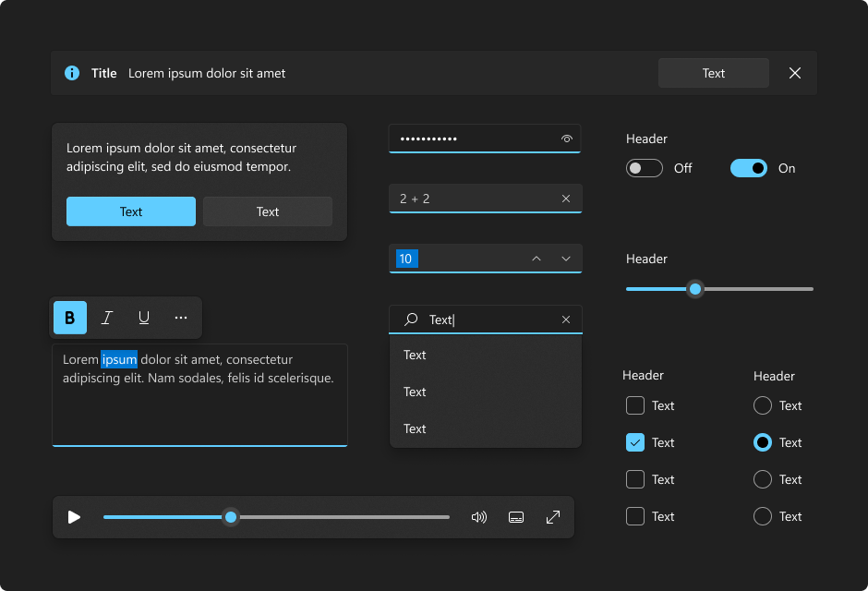Screen dimensions: 868x591
Task: Mute the media player volume
Action: (x=479, y=517)
